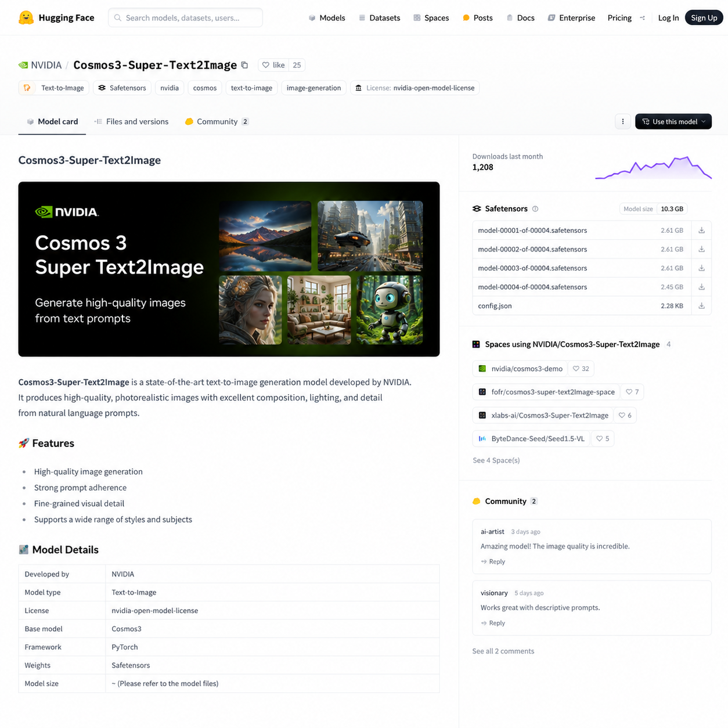The width and height of the screenshot is (728, 728).
Task: Click the Log In link
Action: [668, 18]
